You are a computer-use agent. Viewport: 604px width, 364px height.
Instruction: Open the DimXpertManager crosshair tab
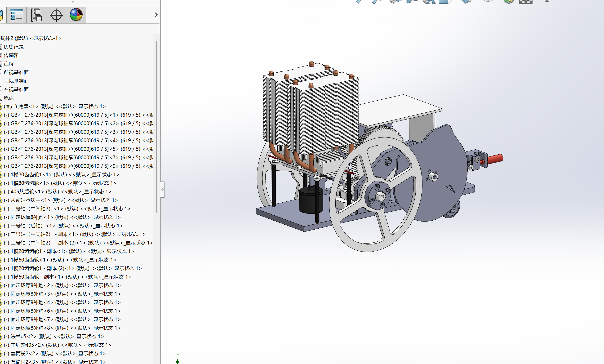click(56, 15)
